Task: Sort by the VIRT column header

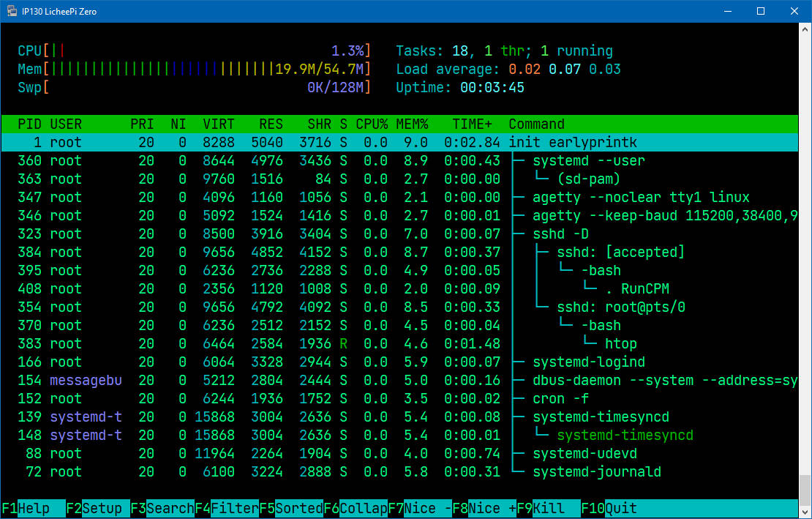Action: (219, 124)
